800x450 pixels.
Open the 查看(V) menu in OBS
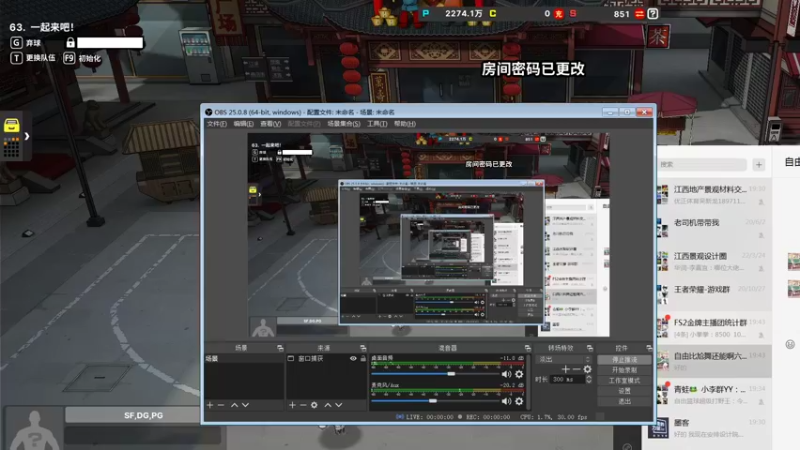(270, 124)
